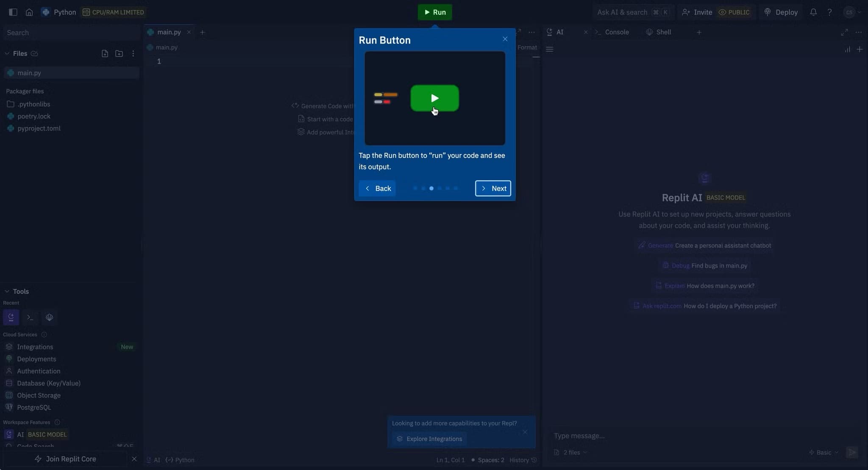Click the green Run button
The width and height of the screenshot is (868, 470).
click(x=435, y=12)
